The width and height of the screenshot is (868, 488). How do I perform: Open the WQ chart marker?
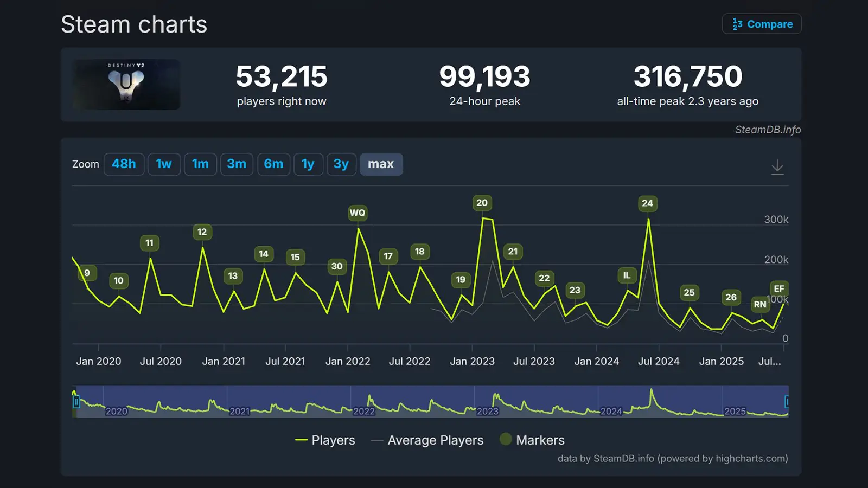358,213
